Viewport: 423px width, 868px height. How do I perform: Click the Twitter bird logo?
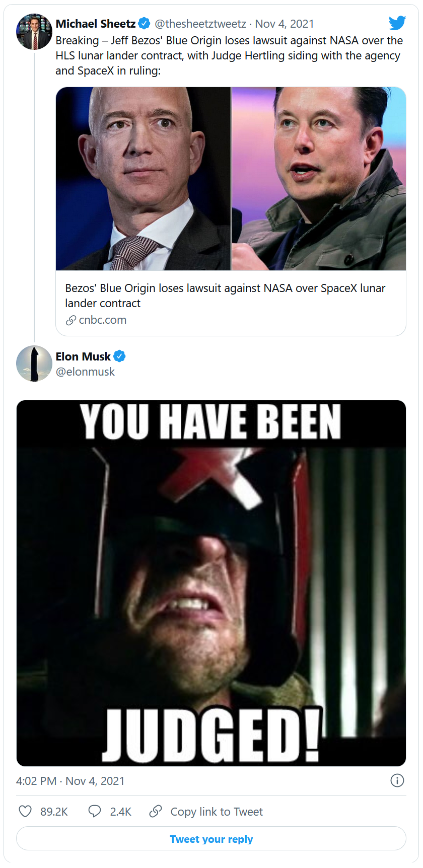pos(397,23)
